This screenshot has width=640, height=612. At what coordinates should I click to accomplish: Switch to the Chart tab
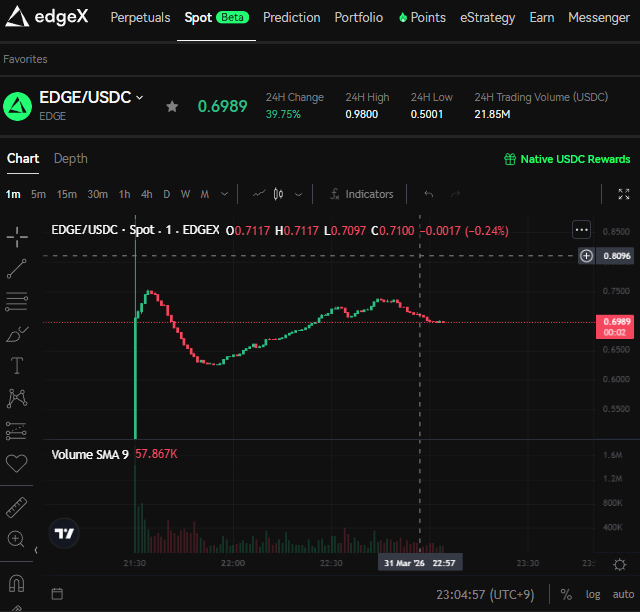23,158
